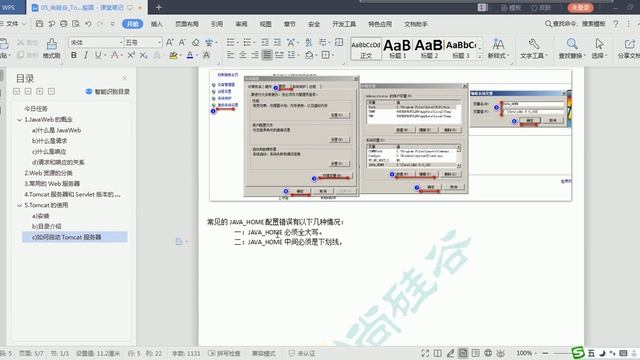Clear formatting with the eraser icon
640x360 pixels.
point(196,42)
